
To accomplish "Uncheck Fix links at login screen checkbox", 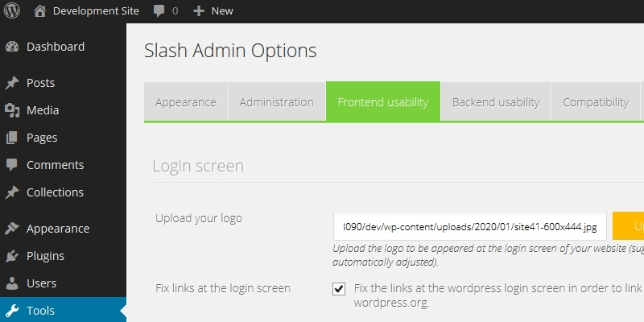I will 339,289.
